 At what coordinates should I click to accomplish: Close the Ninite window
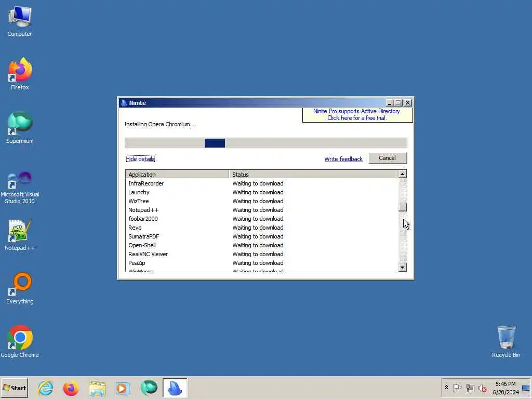tap(408, 103)
